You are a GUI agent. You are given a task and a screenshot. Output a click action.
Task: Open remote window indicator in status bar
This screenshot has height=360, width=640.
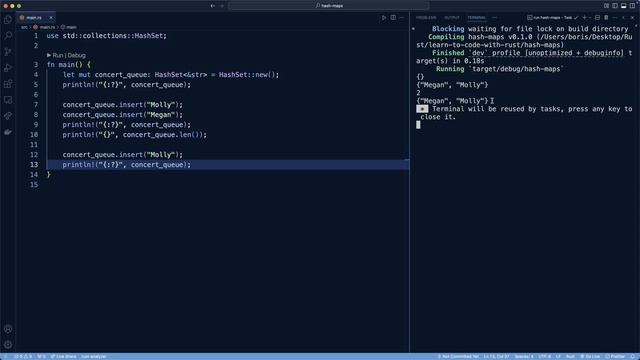(5, 356)
